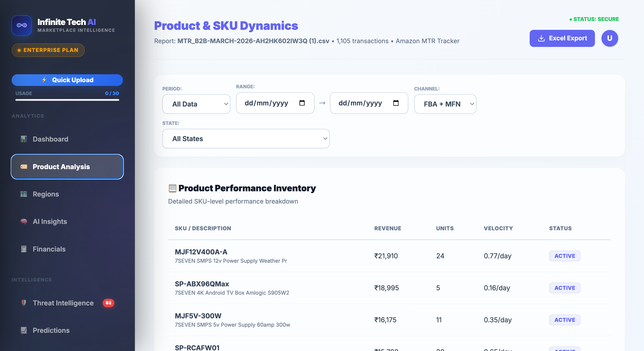Click the Quick Upload button
The width and height of the screenshot is (644, 351).
(67, 80)
